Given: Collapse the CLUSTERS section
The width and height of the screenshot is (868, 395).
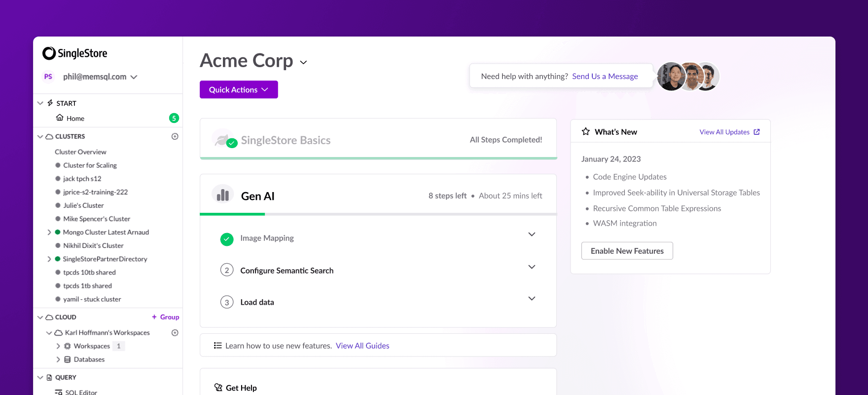Looking at the screenshot, I should tap(40, 136).
